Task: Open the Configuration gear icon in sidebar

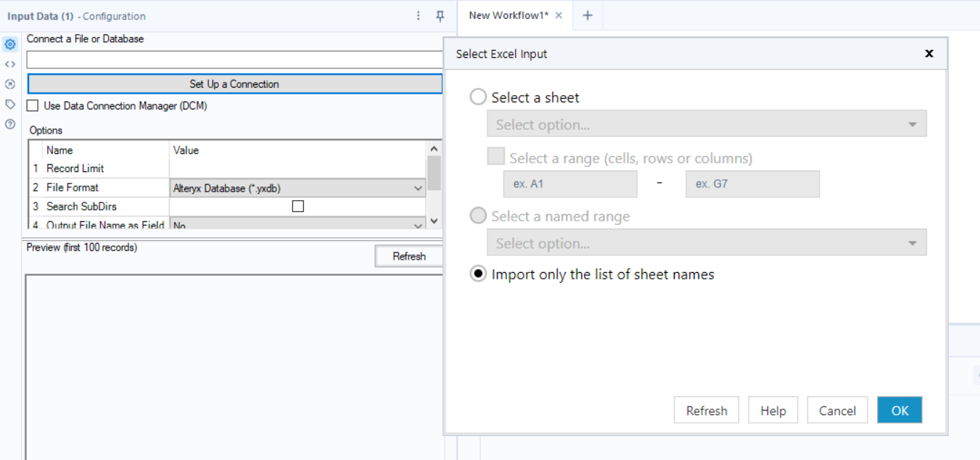Action: tap(10, 44)
